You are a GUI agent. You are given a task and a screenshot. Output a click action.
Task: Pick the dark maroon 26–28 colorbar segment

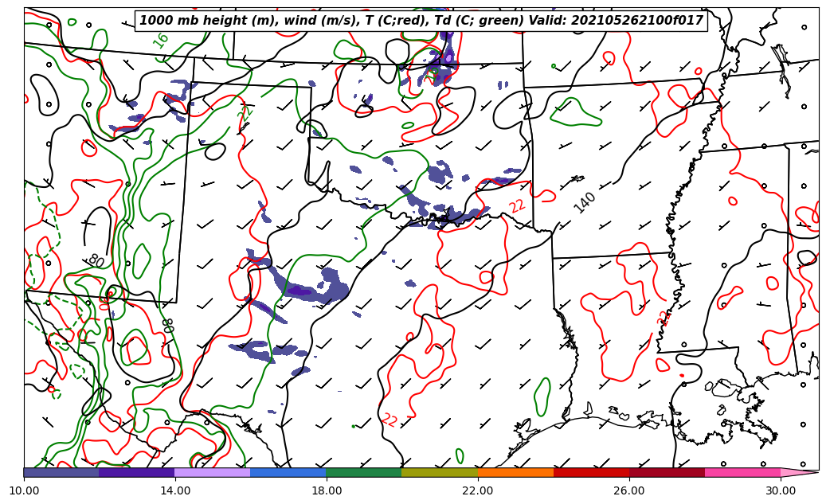(x=667, y=472)
